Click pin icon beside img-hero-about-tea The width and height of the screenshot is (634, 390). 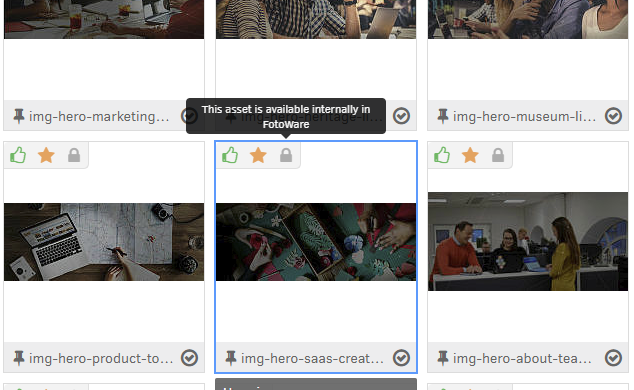[443, 358]
